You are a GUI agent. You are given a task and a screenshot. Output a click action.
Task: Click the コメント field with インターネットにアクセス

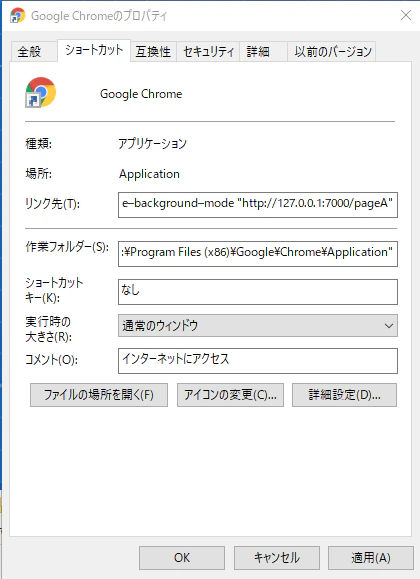[x=258, y=361]
